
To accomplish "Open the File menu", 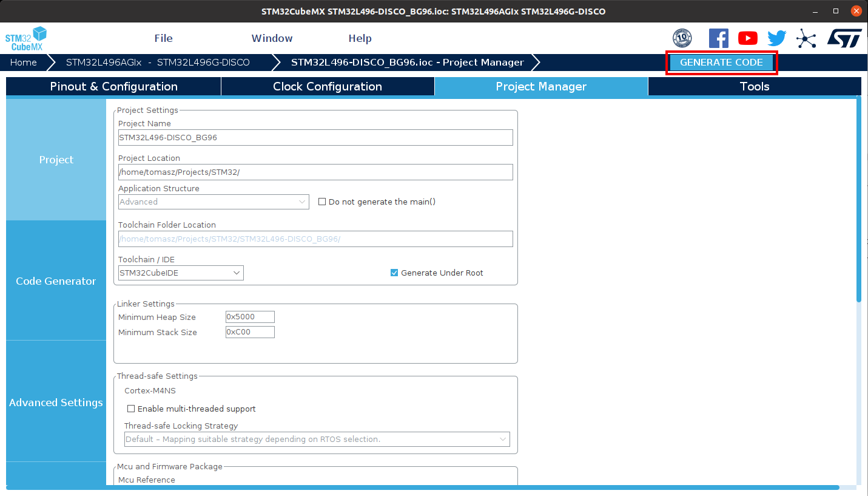I will 164,38.
